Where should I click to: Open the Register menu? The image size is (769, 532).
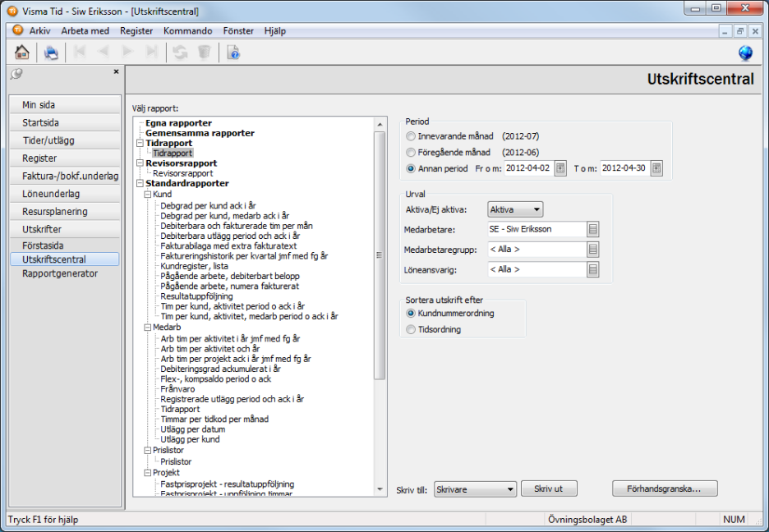(136, 31)
